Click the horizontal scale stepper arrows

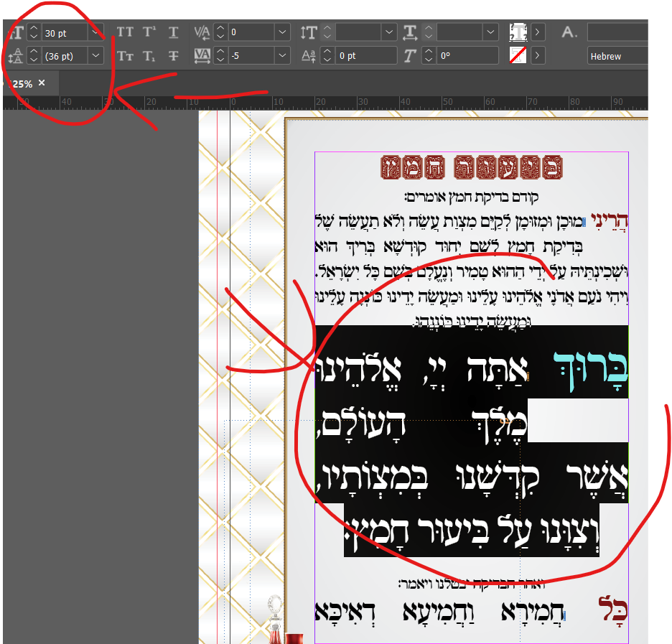pos(429,32)
